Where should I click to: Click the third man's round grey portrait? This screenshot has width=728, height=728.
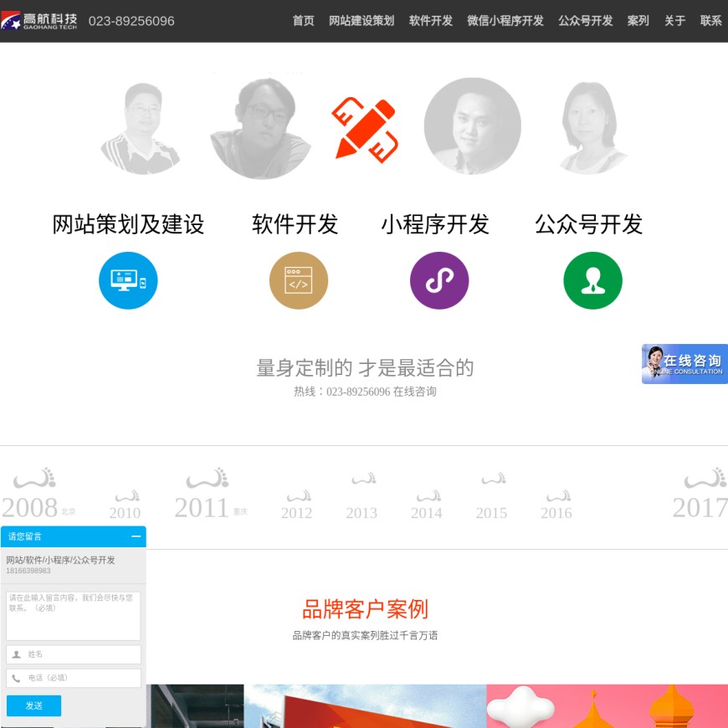(x=472, y=126)
